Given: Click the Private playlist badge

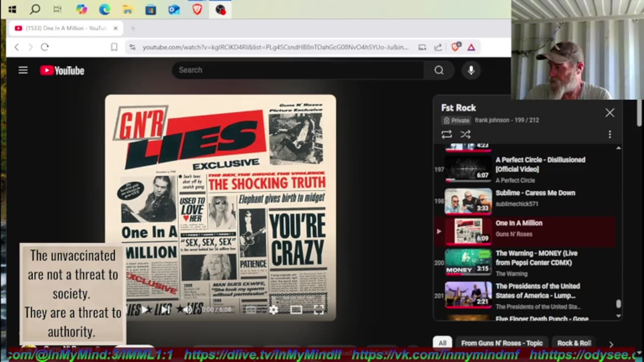Looking at the screenshot, I should 456,120.
